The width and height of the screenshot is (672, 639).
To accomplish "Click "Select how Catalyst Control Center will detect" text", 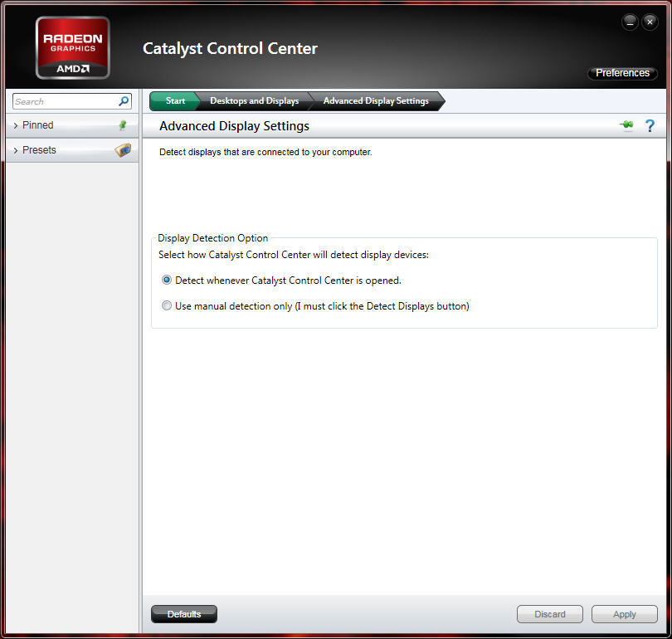I will coord(294,255).
